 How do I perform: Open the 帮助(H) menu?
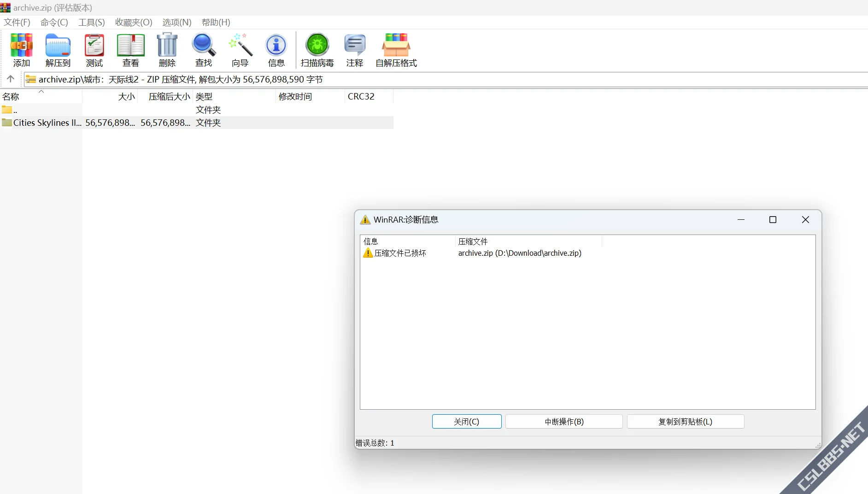coord(216,22)
